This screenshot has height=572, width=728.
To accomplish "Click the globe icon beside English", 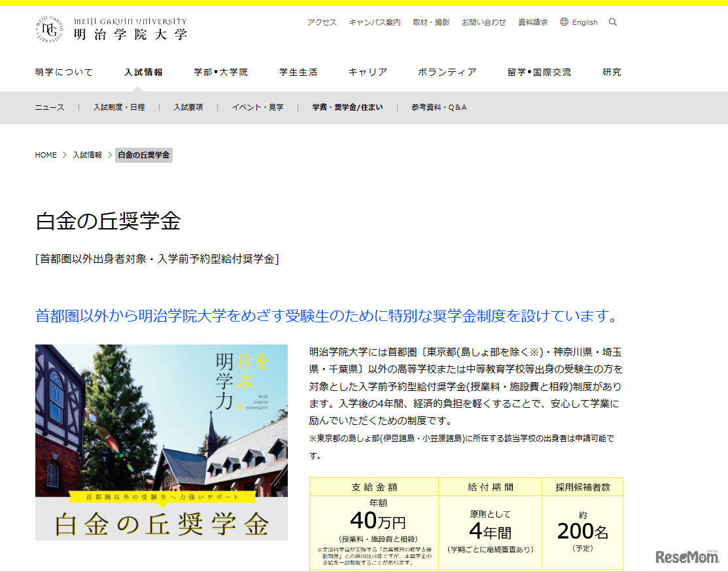I will pyautogui.click(x=564, y=22).
